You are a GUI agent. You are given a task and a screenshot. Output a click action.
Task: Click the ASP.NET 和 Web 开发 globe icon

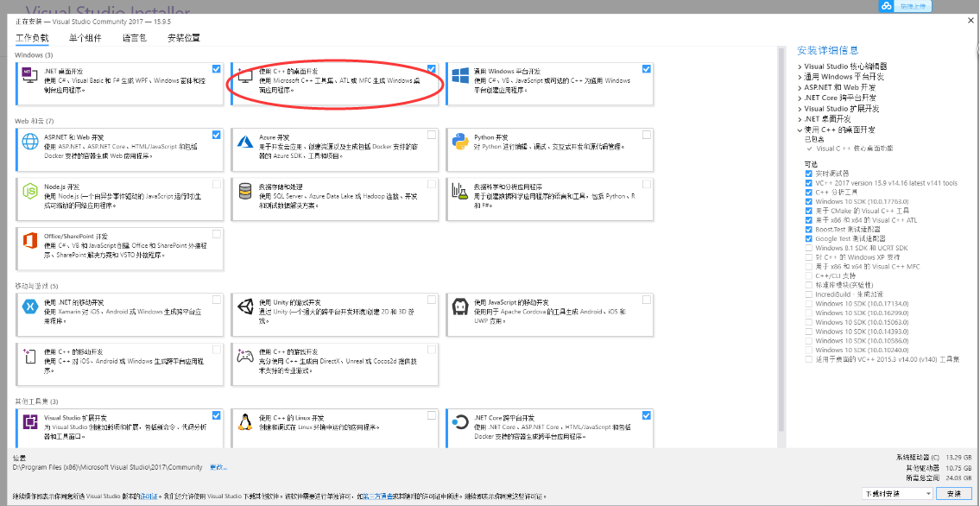pyautogui.click(x=30, y=142)
